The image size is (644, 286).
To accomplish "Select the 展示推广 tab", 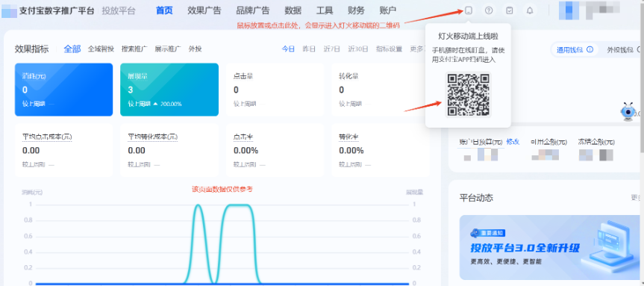I will (168, 49).
